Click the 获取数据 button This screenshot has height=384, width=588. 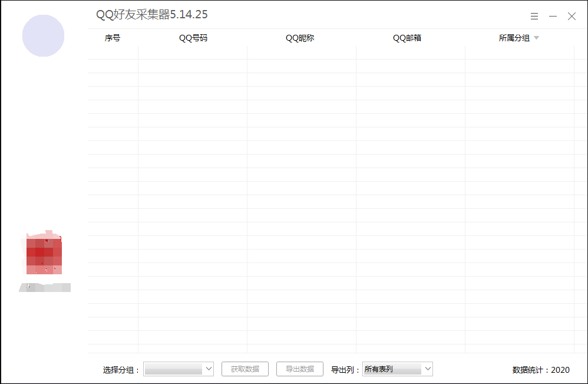click(245, 369)
